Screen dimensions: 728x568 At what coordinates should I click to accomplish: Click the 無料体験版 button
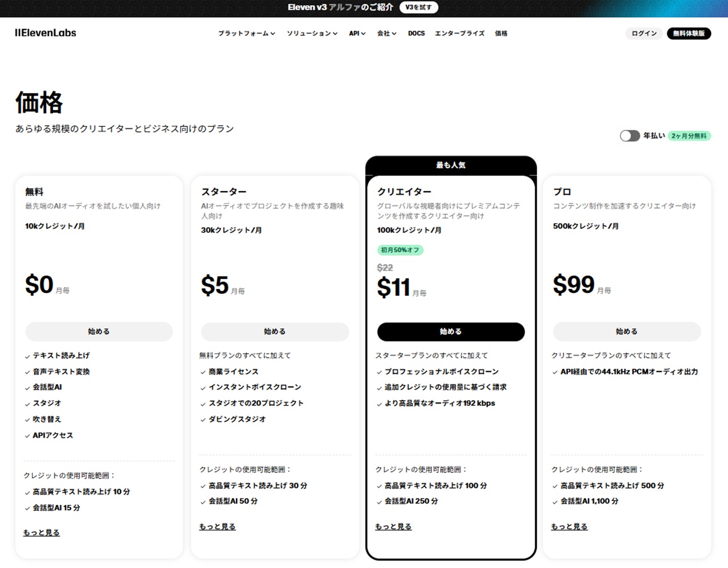[x=689, y=34]
